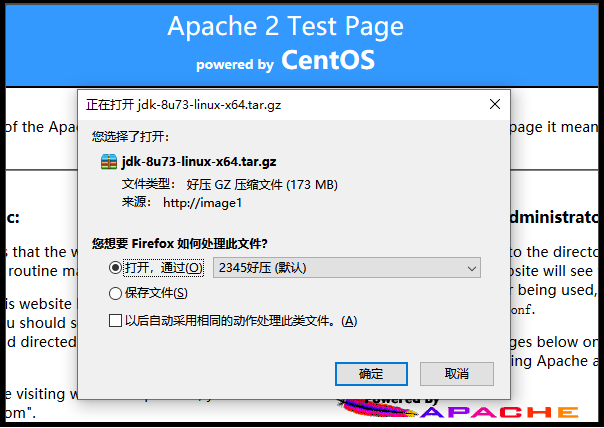Viewport: 604px width, 428px height.
Task: Click the Apache 2 Test Page heading
Action: coord(285,27)
